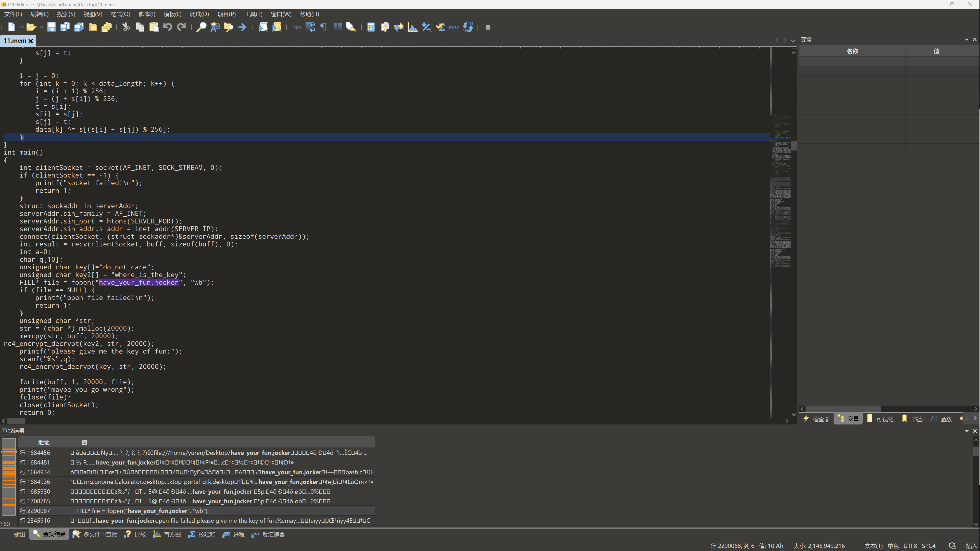Open the Histogram toolbar icon

(412, 27)
